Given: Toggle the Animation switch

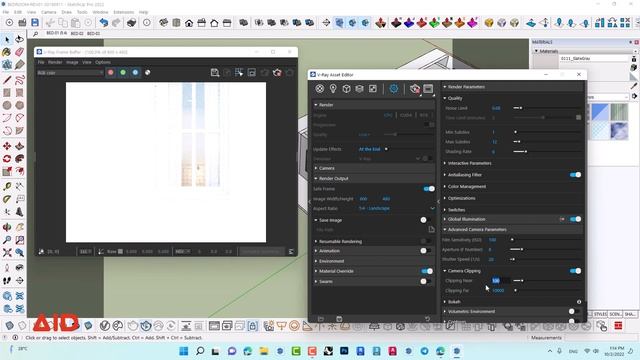Looking at the screenshot, I should [426, 251].
